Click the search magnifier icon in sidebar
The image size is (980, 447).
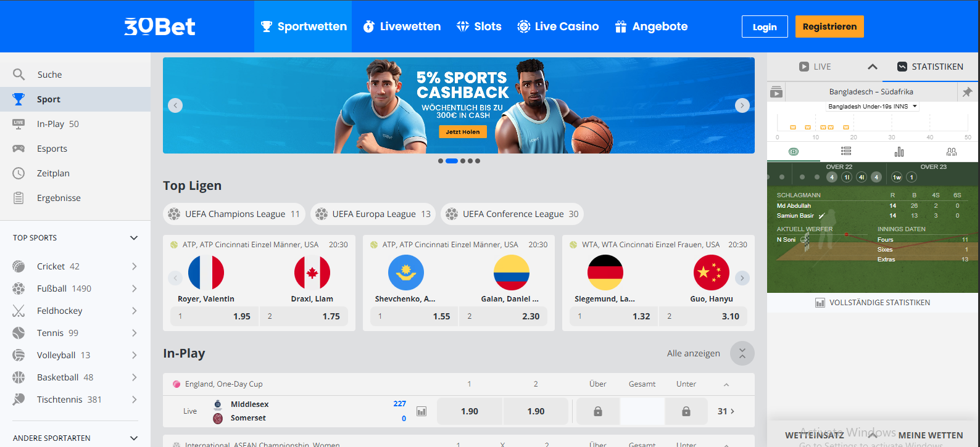[19, 75]
